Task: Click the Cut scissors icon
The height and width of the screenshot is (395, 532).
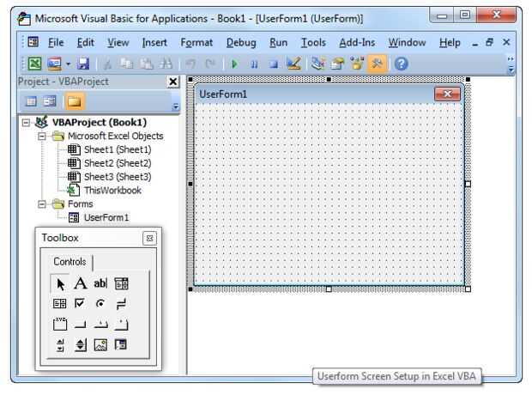Action: click(107, 64)
